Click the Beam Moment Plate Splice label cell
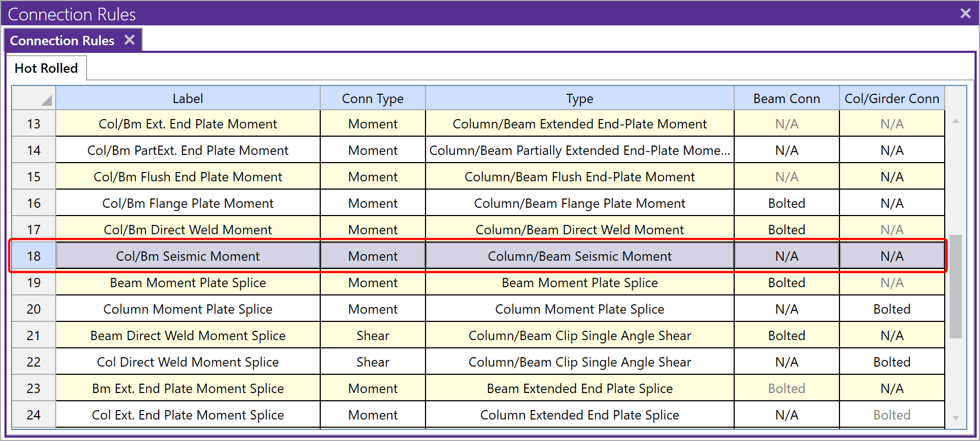The height and width of the screenshot is (441, 980). [188, 283]
